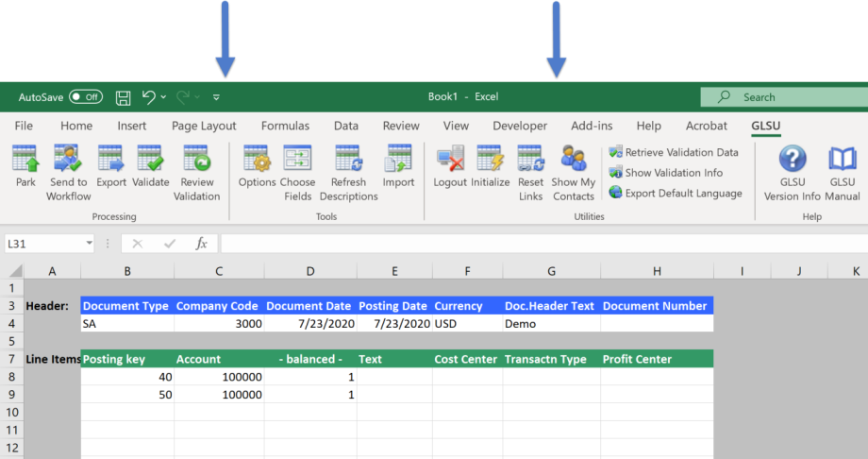
Task: Switch to the View tab
Action: point(456,126)
